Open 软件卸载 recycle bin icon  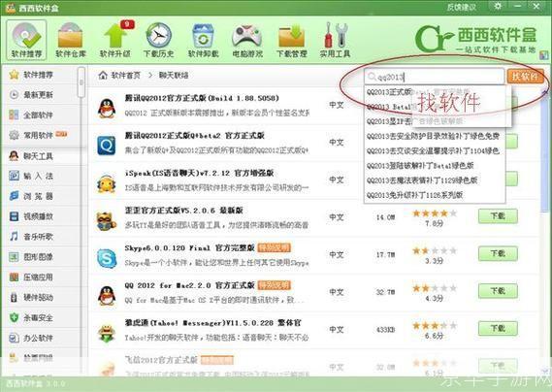tap(203, 40)
